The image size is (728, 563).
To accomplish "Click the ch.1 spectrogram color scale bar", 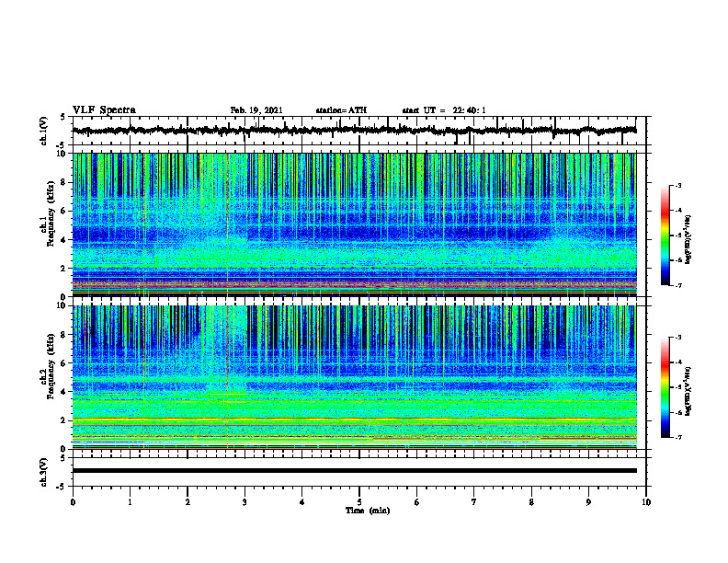I will pos(665,236).
